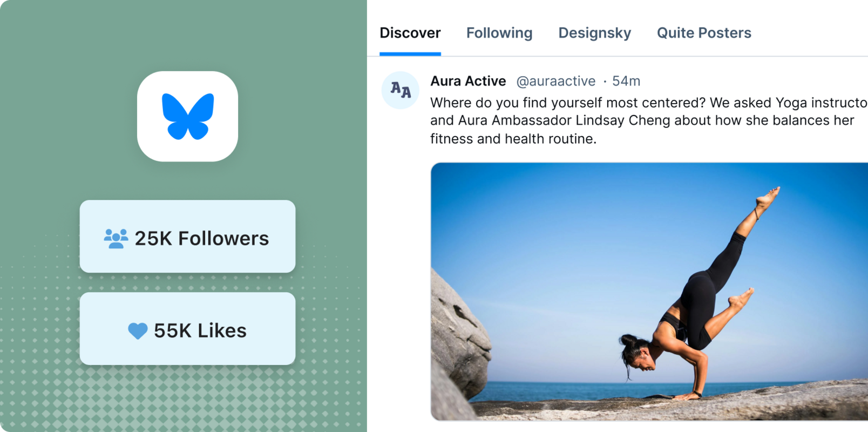Click the 55K Likes badge
868x432 pixels.
[187, 329]
